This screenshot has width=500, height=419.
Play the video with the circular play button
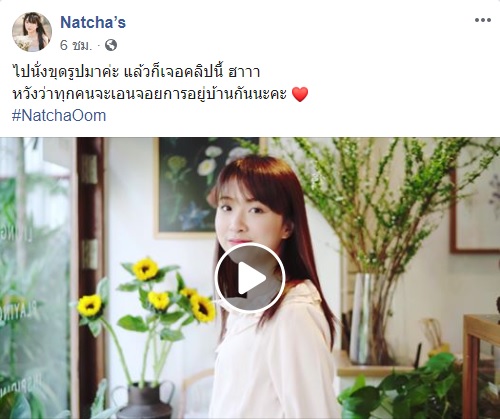pos(250,278)
